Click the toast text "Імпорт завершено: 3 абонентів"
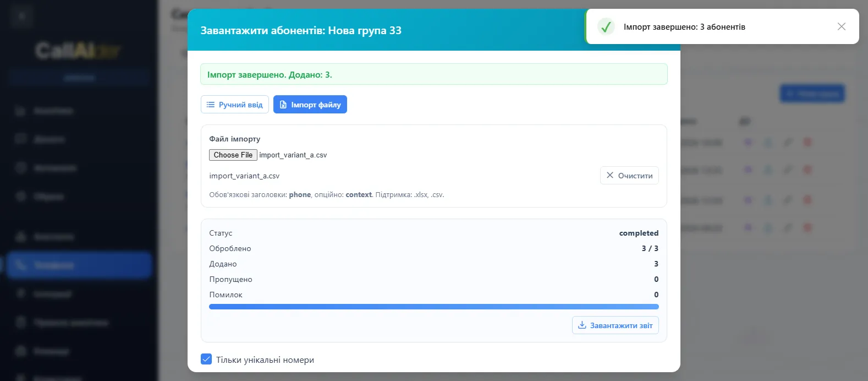Screen dimensions: 868x381 [x=684, y=27]
